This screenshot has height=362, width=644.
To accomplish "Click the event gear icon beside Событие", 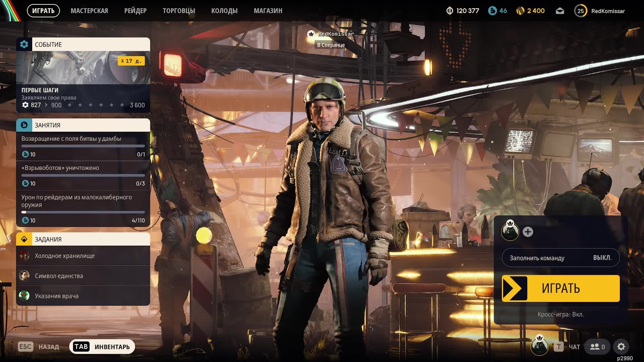I will pyautogui.click(x=24, y=44).
